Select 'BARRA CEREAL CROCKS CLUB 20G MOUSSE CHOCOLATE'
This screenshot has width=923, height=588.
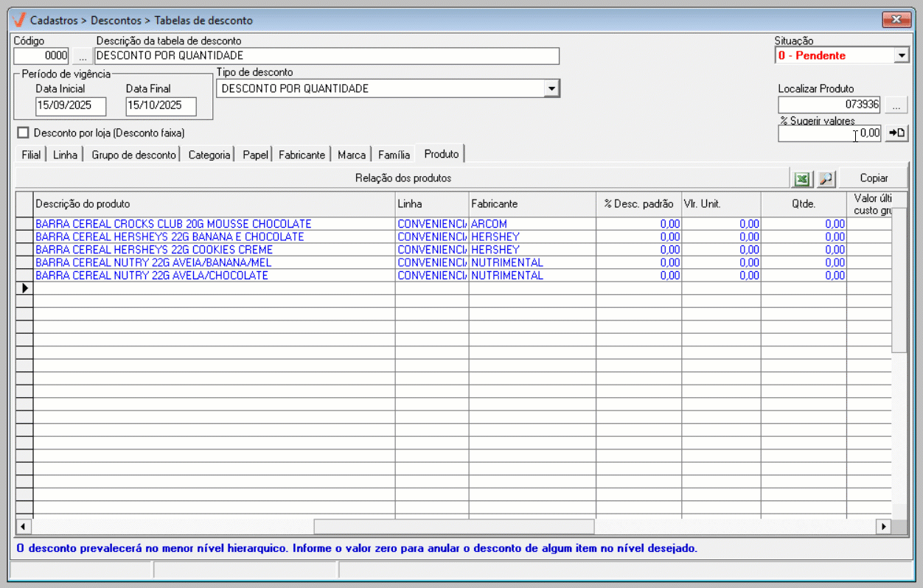214,224
